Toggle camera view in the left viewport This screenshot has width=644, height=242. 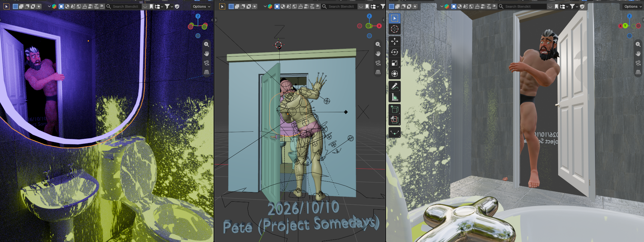207,63
